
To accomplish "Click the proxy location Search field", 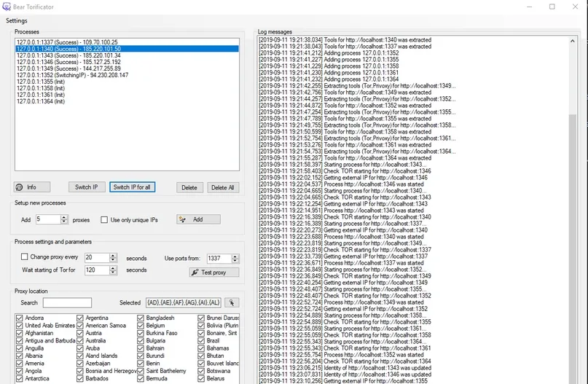I will point(67,302).
